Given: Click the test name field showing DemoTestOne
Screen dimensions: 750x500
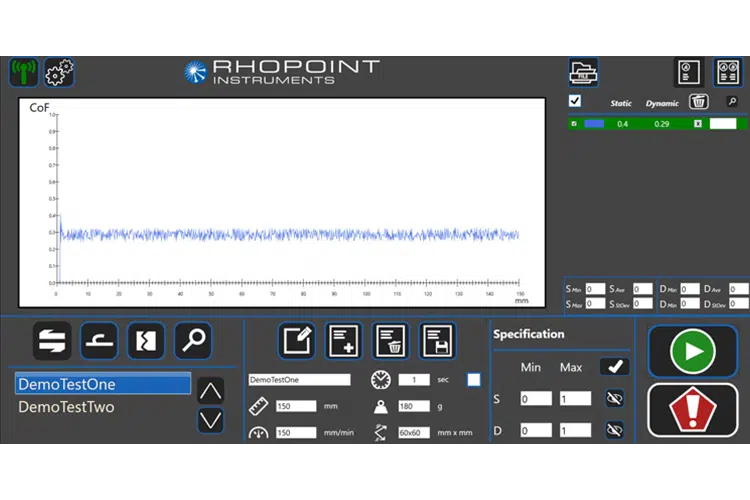Looking at the screenshot, I should pyautogui.click(x=299, y=380).
